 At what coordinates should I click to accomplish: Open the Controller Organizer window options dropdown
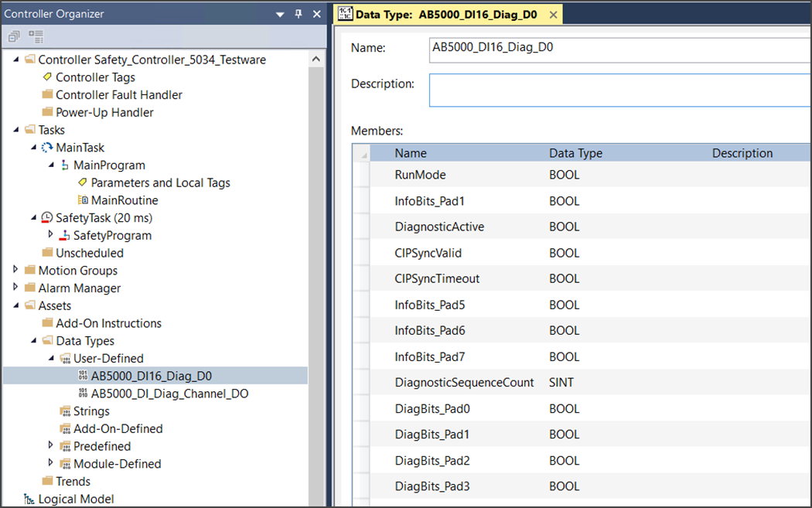pyautogui.click(x=279, y=14)
